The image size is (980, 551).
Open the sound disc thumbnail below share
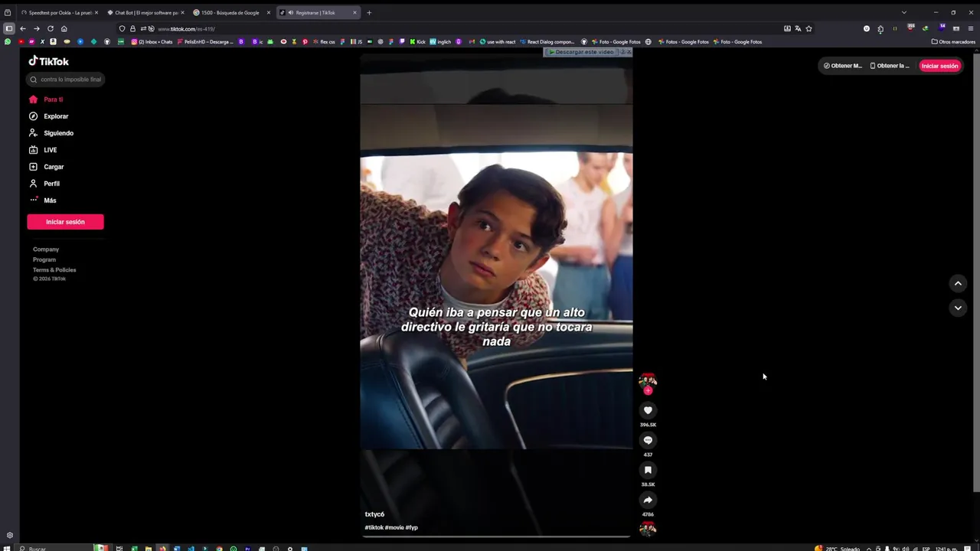click(x=648, y=529)
